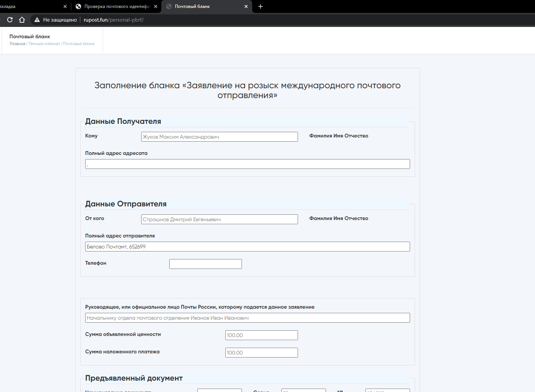The image size is (535, 392).
Task: Click the 'Кому' recipient name field
Action: point(219,137)
